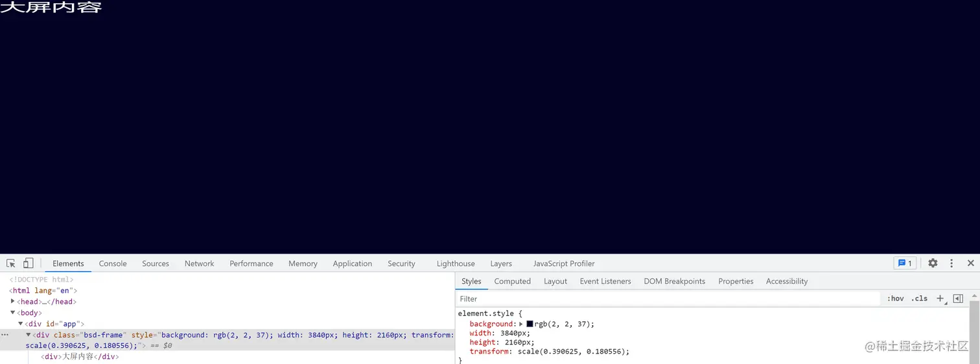
Task: Add a new style rule plus icon
Action: coord(940,298)
